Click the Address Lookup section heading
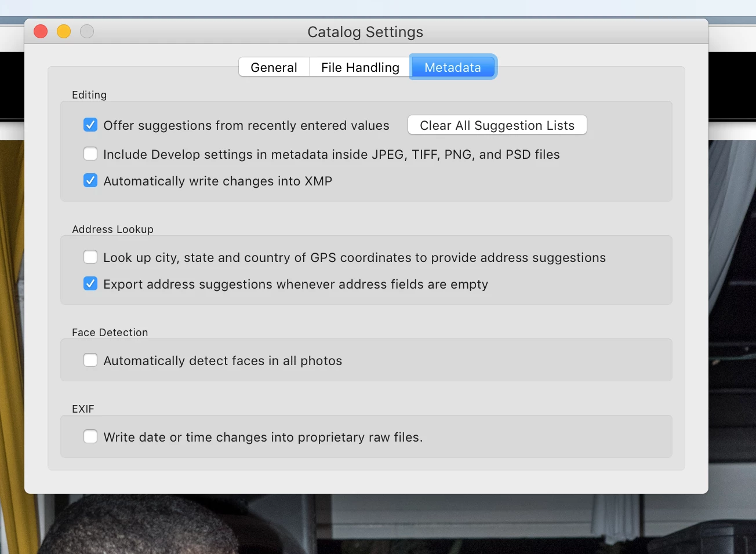Image resolution: width=756 pixels, height=554 pixels. pos(112,229)
